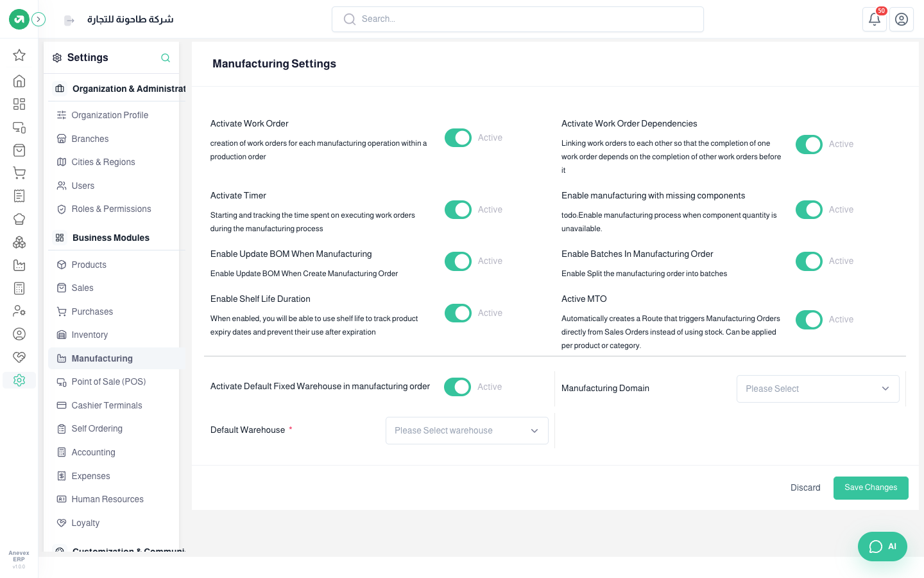Open the calculator icon in left rail

(x=19, y=288)
